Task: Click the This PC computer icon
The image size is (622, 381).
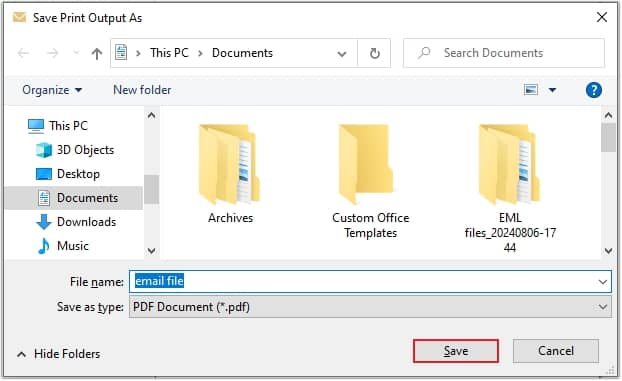Action: point(36,126)
